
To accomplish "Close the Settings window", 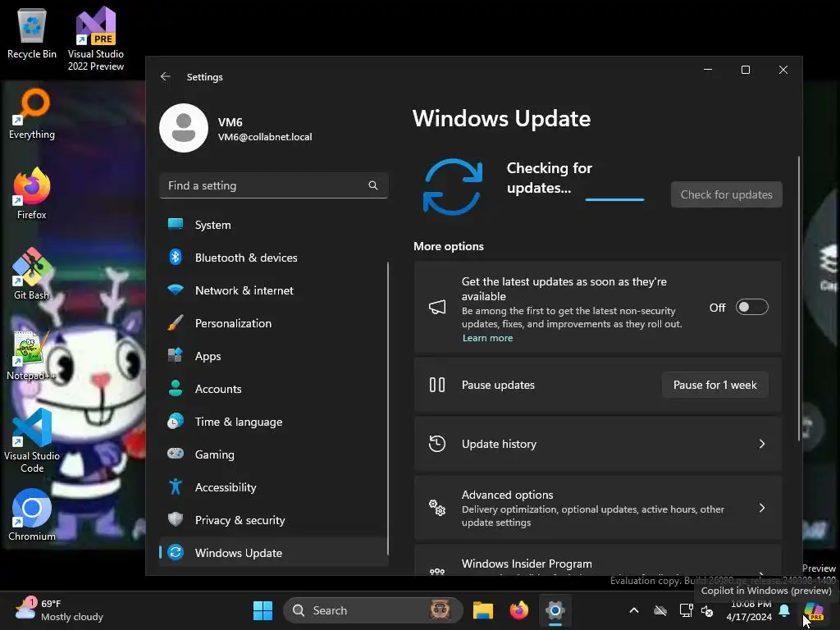I will (783, 70).
